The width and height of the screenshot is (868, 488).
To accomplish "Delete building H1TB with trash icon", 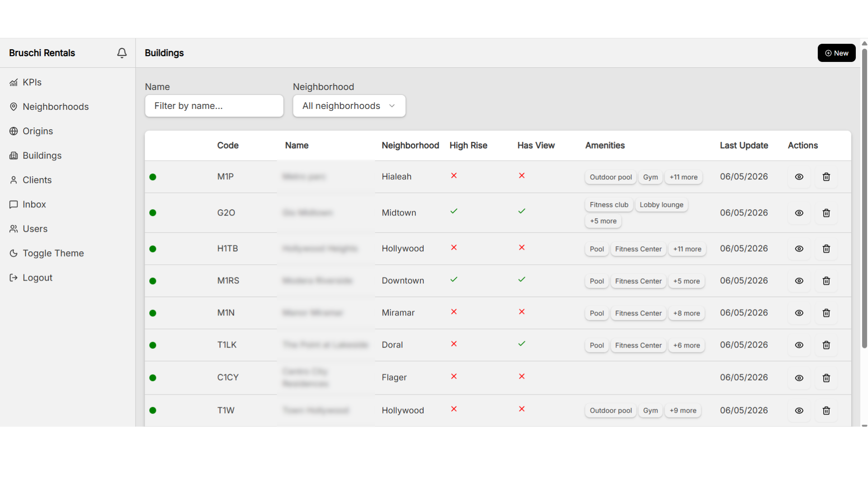I will [826, 249].
